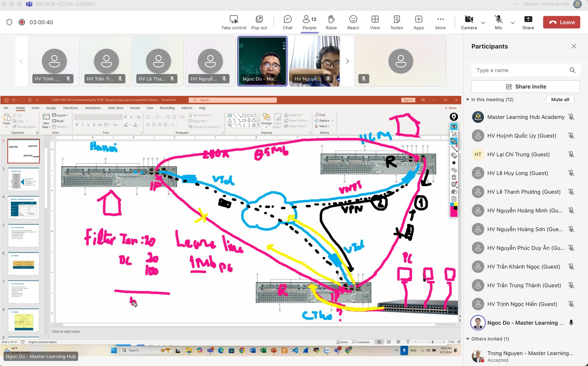The image size is (588, 366).
Task: Open the clipboard icon in annotation bar
Action: [454, 199]
